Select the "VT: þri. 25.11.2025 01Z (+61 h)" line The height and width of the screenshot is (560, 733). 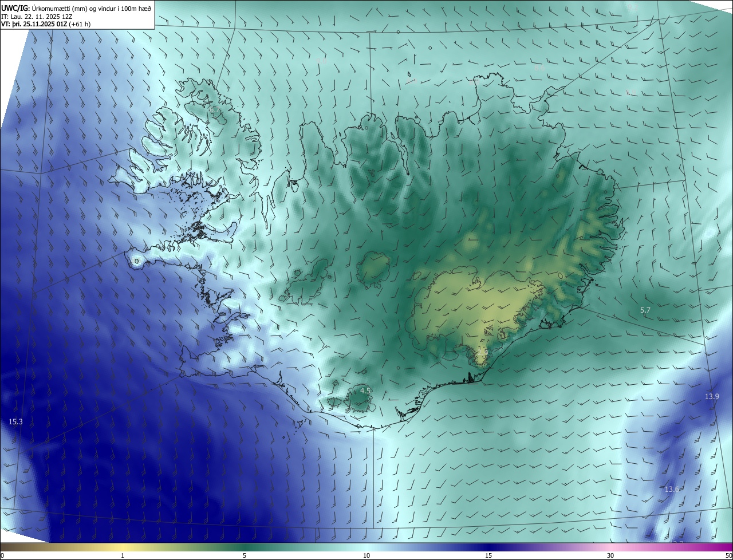pos(46,24)
